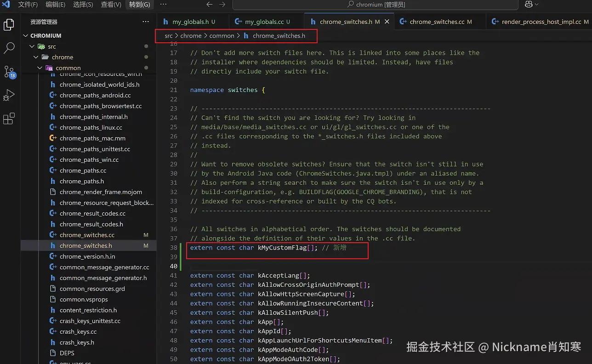Open Source Control view with 13 badge
Viewport: 592px width, 364px height.
pos(9,71)
